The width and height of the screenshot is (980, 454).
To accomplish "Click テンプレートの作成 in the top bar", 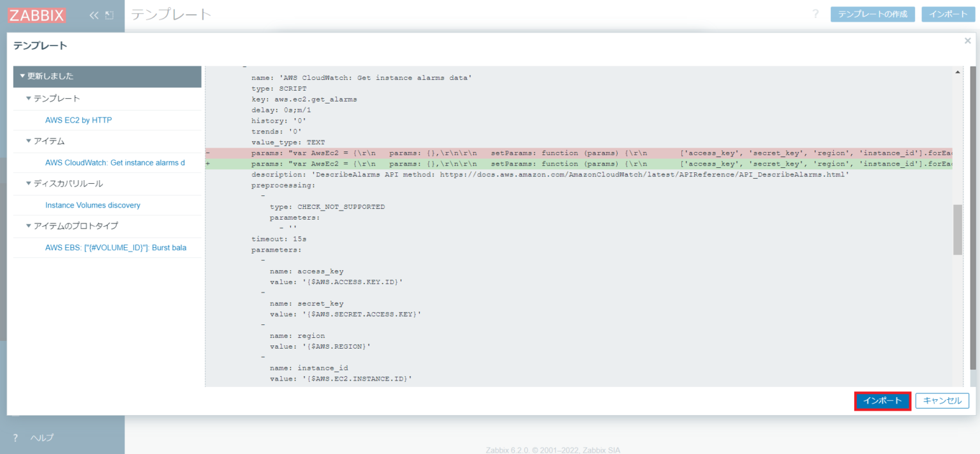I will (873, 13).
